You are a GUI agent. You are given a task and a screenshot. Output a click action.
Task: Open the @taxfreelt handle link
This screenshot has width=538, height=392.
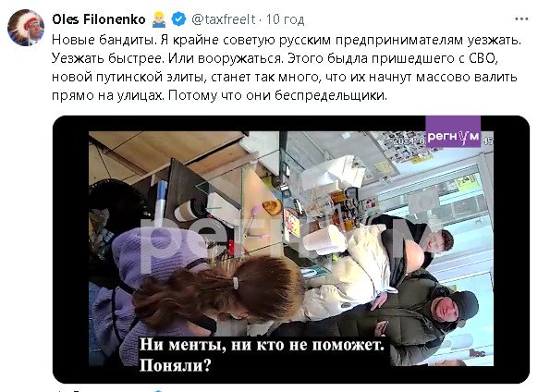pos(224,19)
